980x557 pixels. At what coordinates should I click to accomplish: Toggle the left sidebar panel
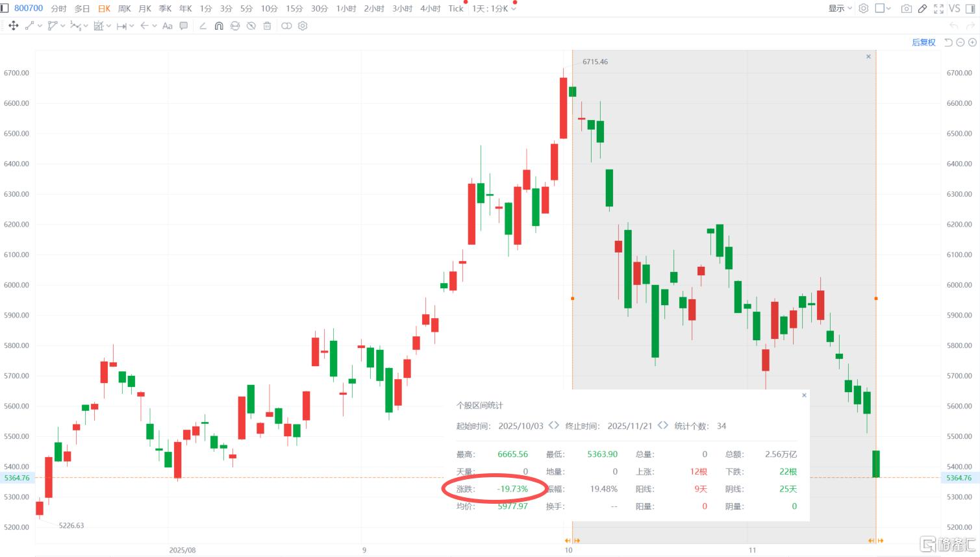(5, 8)
